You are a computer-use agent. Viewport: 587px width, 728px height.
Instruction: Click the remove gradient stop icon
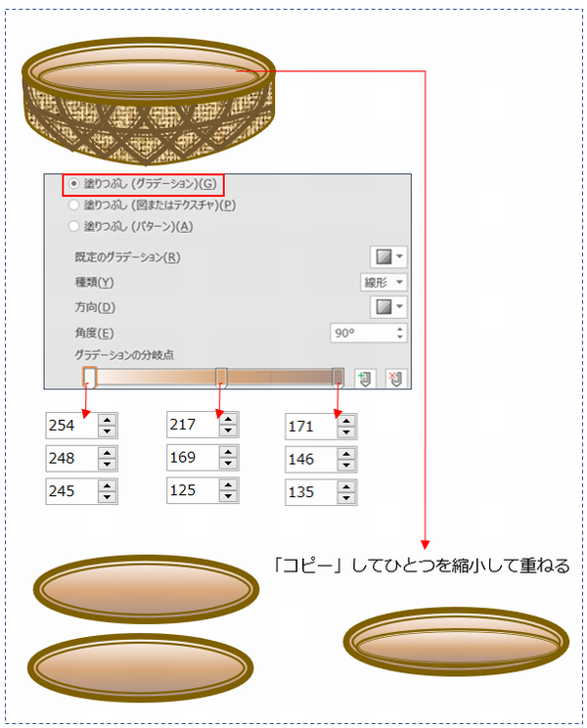396,379
